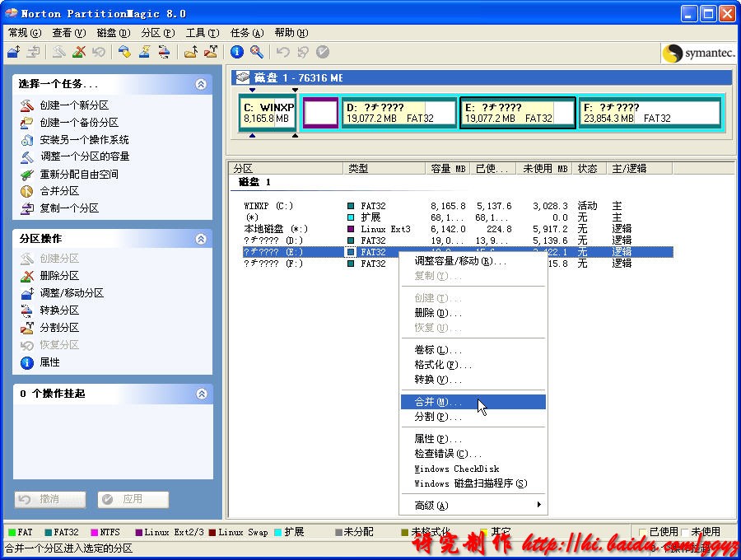Open the 磁盘(D) menu
The height and width of the screenshot is (560, 741).
[114, 33]
